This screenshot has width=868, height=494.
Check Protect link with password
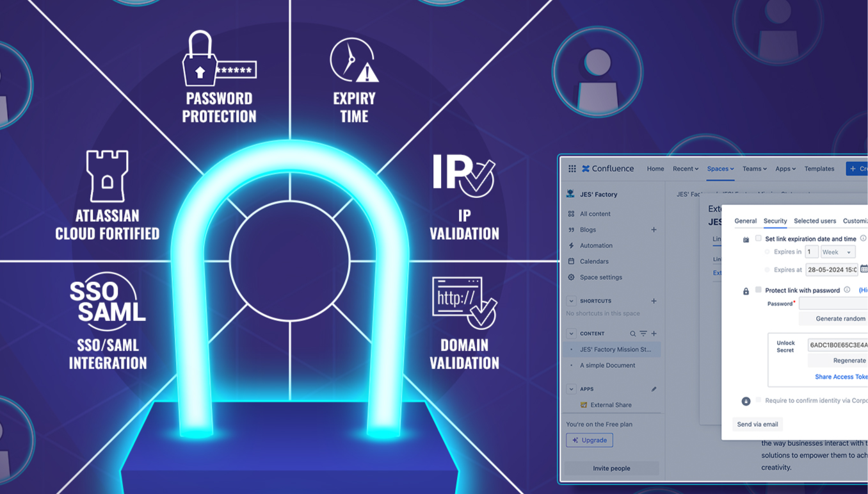click(x=759, y=290)
